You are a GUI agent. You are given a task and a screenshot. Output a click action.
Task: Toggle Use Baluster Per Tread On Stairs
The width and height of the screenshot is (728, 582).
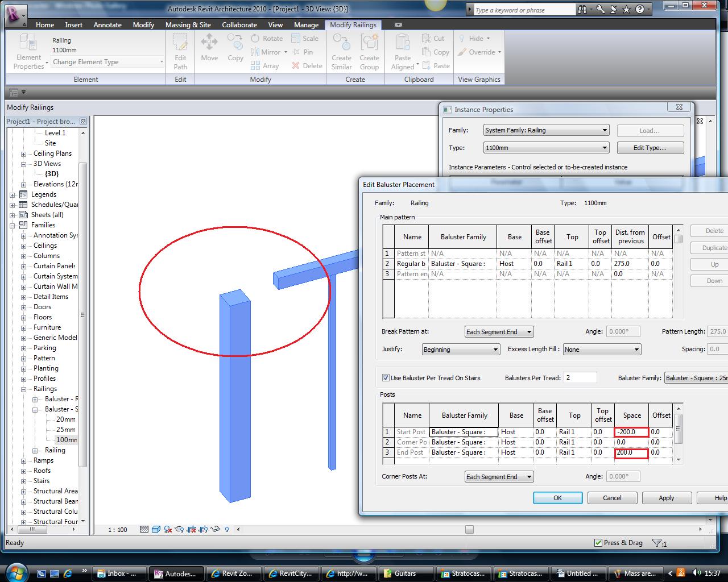point(386,378)
